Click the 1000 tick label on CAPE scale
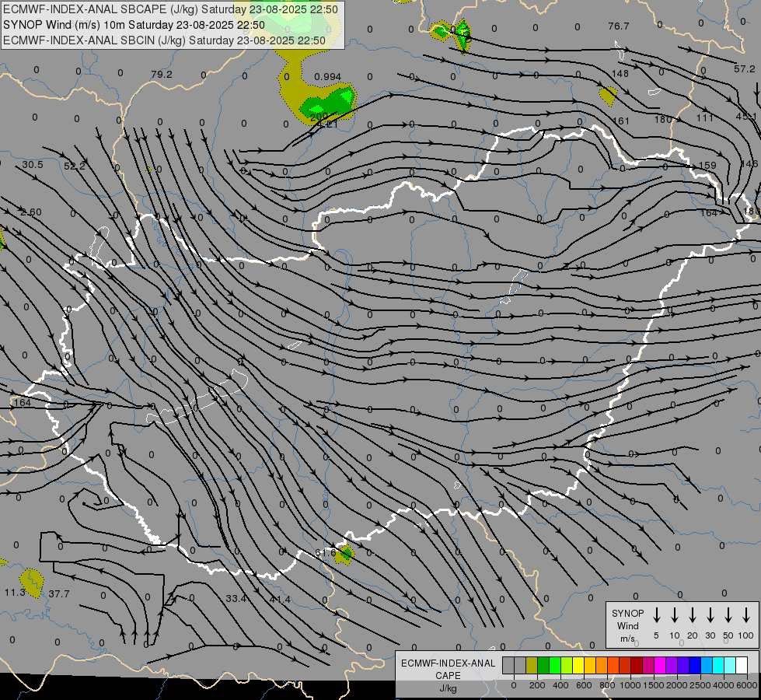The height and width of the screenshot is (700, 761). click(630, 685)
